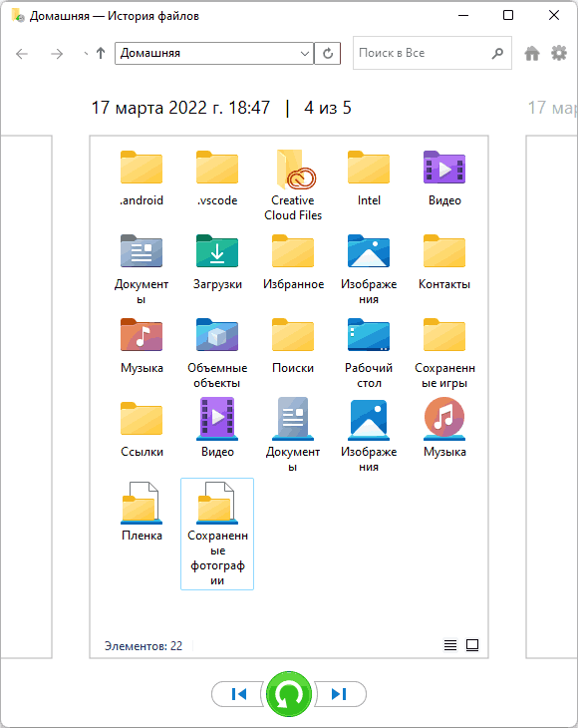Select the Объемные объекты folder
This screenshot has height=728, width=578.
tap(217, 353)
